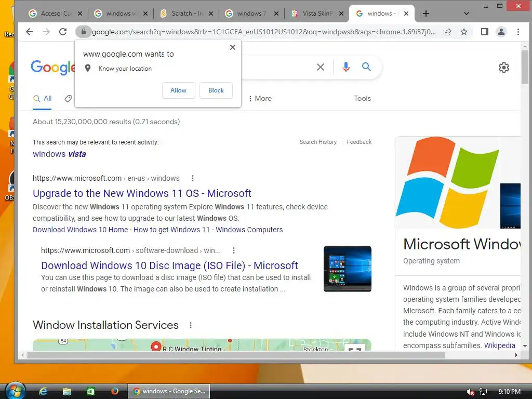Image resolution: width=532 pixels, height=399 pixels.
Task: Click the share page icon in address bar
Action: point(447,32)
